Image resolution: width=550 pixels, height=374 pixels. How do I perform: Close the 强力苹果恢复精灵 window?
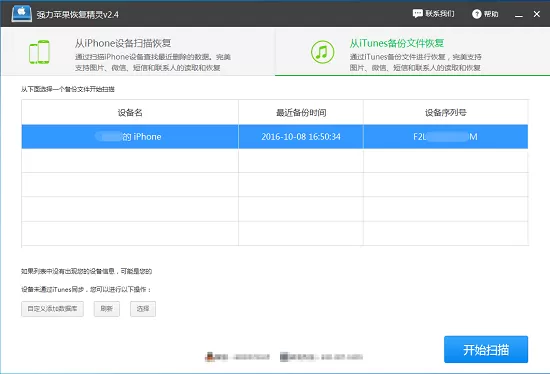537,14
